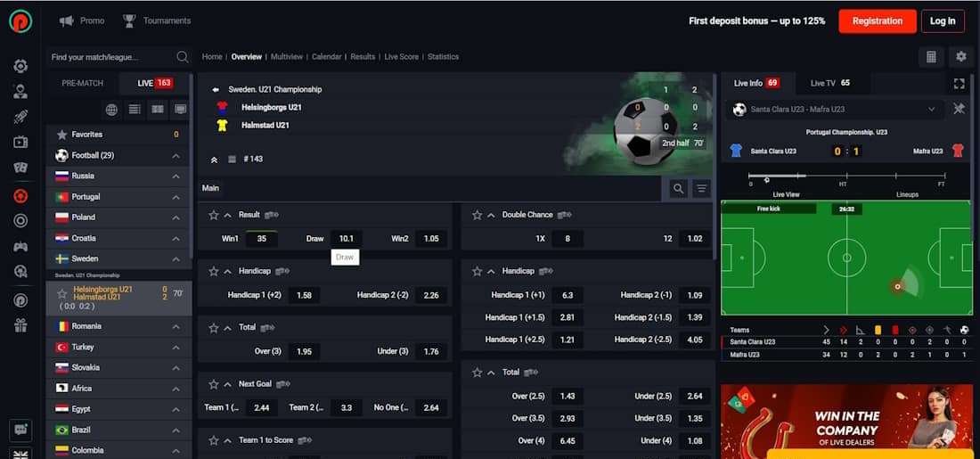
Task: Open live dealer icon in sidebar
Action: pyautogui.click(x=20, y=91)
